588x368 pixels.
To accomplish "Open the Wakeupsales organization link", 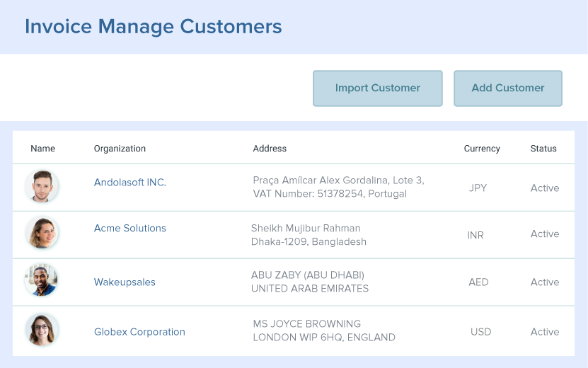I will coord(125,282).
